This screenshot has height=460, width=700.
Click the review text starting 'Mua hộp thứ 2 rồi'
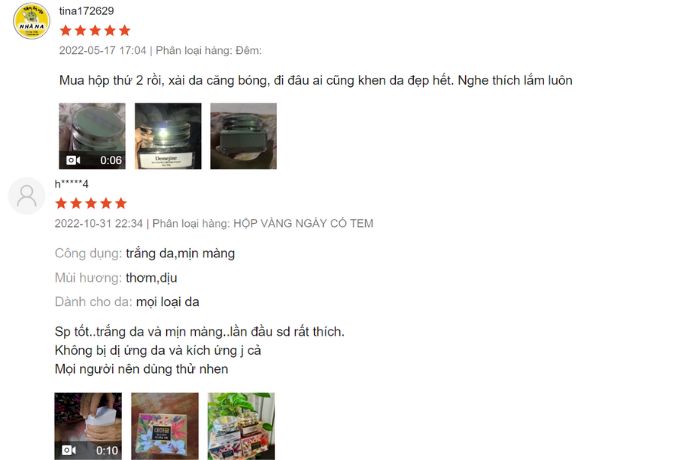coord(316,80)
